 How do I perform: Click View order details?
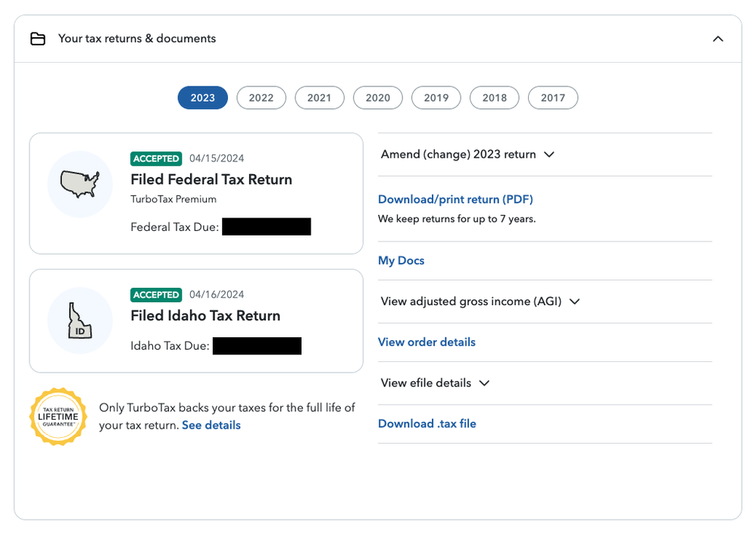[426, 342]
